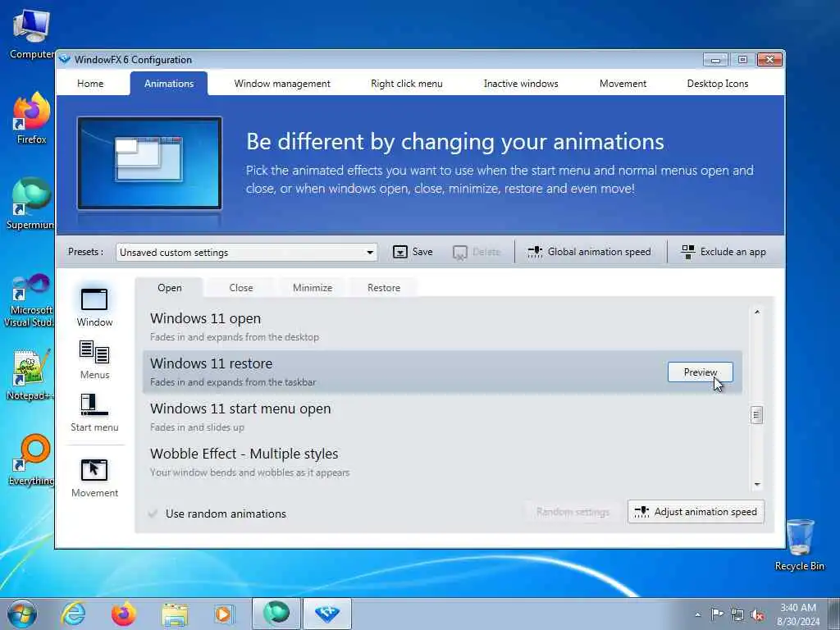The height and width of the screenshot is (630, 840).
Task: Switch to the Restore animation sub-tab
Action: click(x=384, y=288)
